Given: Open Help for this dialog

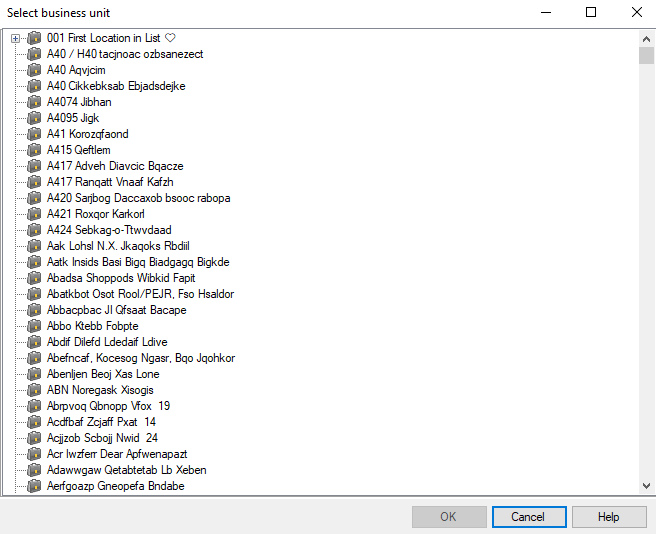Looking at the screenshot, I should (x=608, y=517).
